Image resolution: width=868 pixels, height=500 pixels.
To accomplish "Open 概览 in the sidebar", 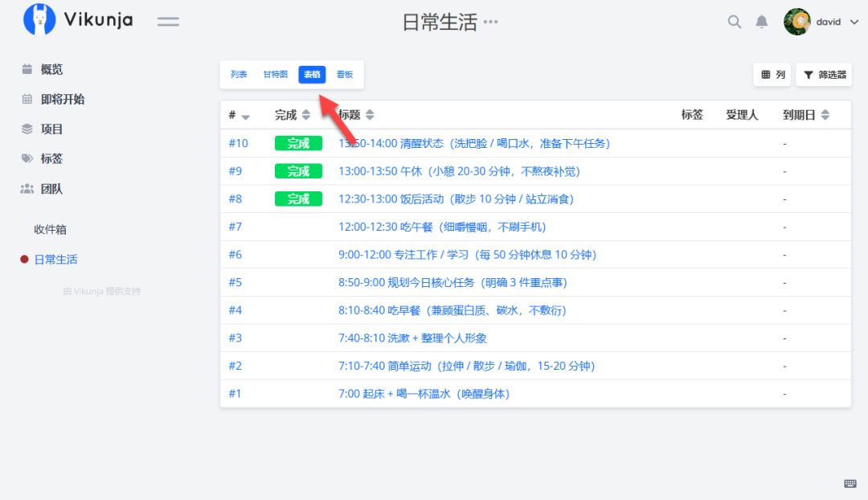I will (x=51, y=69).
